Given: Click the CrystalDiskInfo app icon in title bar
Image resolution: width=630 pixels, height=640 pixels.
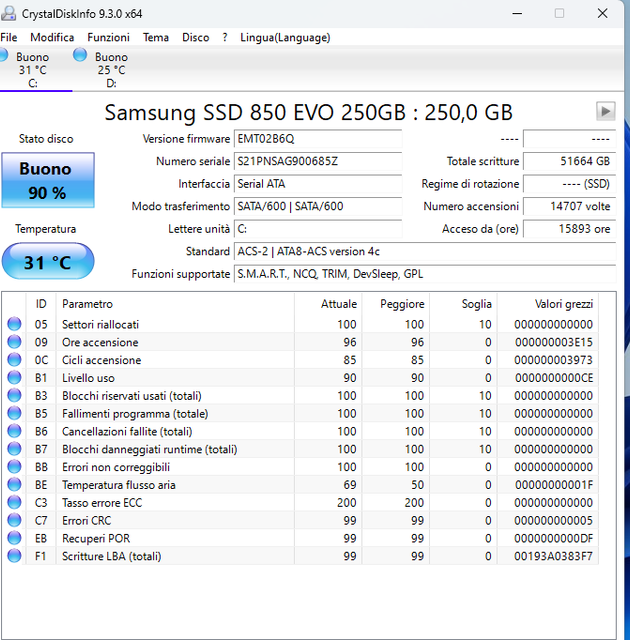Looking at the screenshot, I should point(9,13).
